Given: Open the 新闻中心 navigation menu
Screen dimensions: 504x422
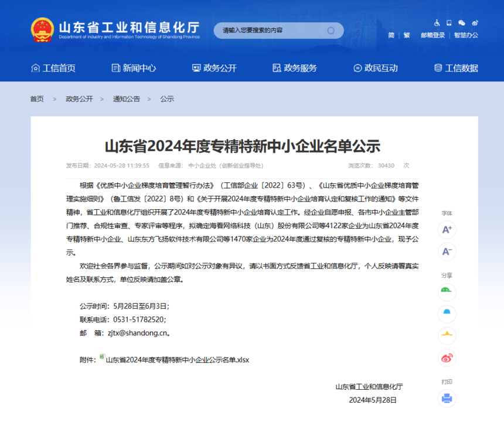Looking at the screenshot, I should tap(134, 68).
